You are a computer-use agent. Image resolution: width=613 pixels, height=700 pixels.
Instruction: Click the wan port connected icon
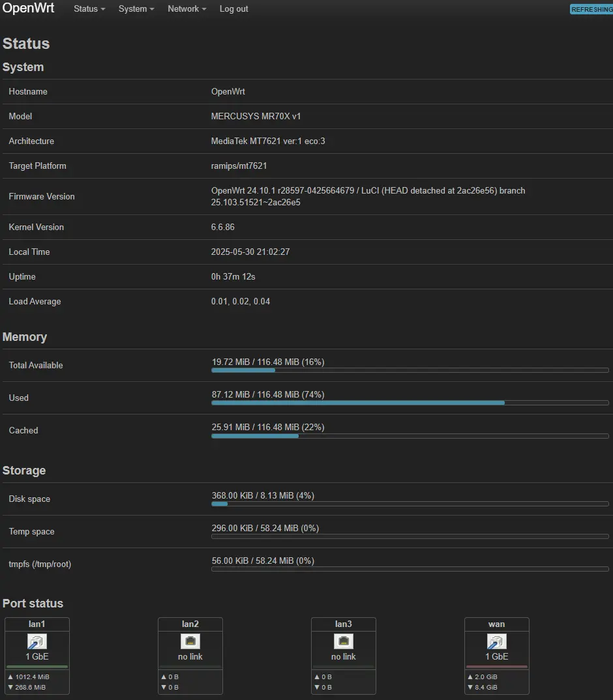497,641
